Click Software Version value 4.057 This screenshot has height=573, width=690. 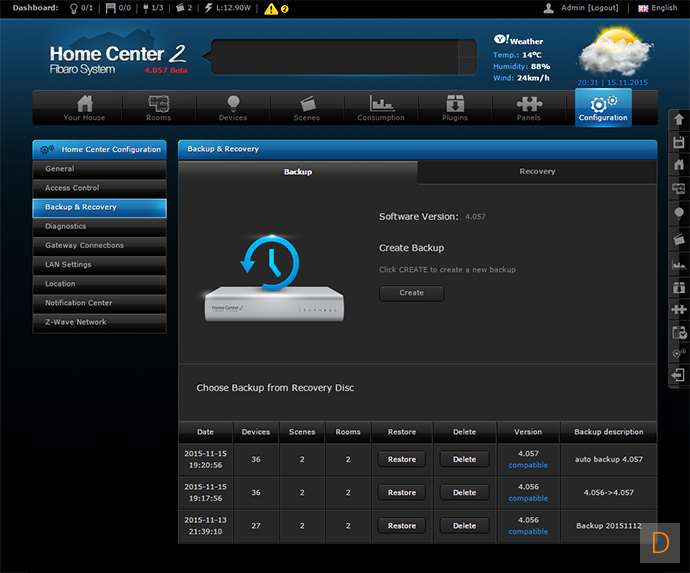tap(475, 217)
